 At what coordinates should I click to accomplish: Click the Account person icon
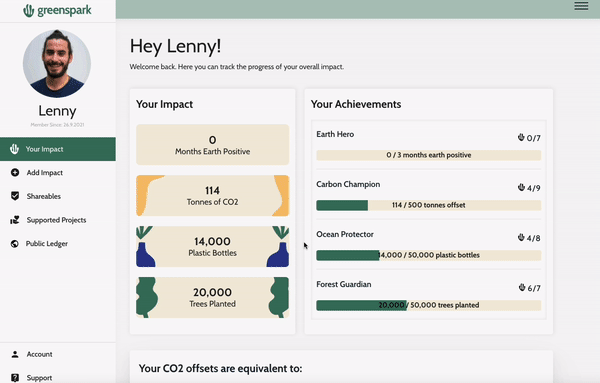coord(15,354)
